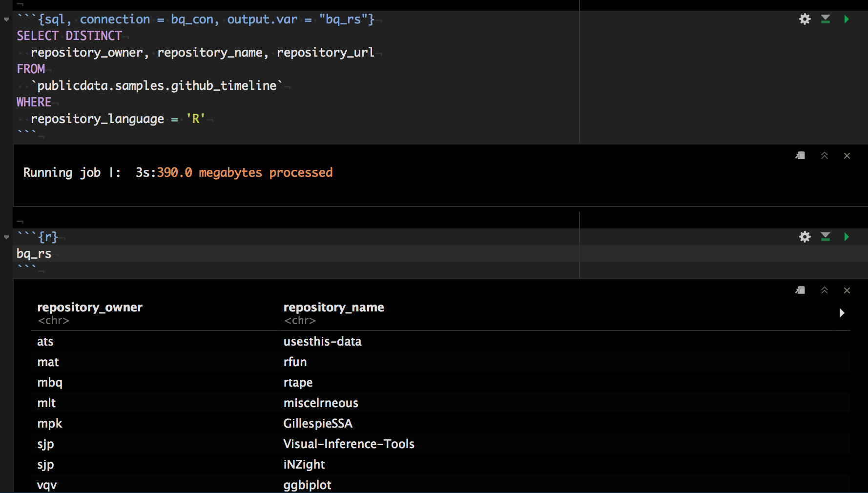Screen dimensions: 868x493
Task: Run all chunks above the r chunk
Action: click(x=826, y=237)
